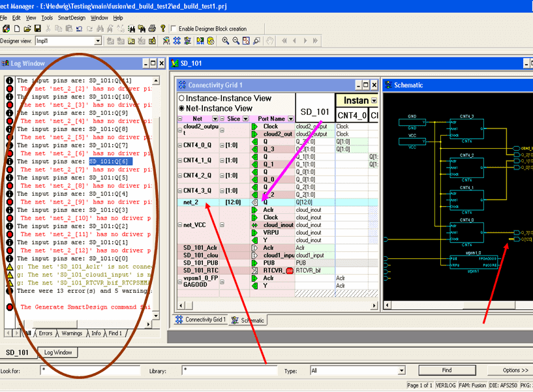The width and height of the screenshot is (533, 392).
Task: Open the SmartDesign menu
Action: (x=71, y=18)
